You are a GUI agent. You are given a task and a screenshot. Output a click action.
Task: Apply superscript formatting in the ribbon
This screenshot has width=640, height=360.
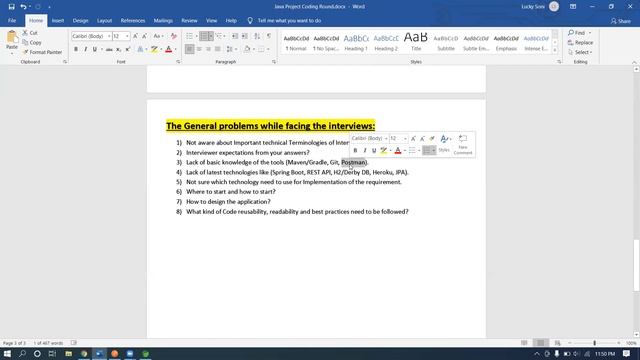pos(128,49)
